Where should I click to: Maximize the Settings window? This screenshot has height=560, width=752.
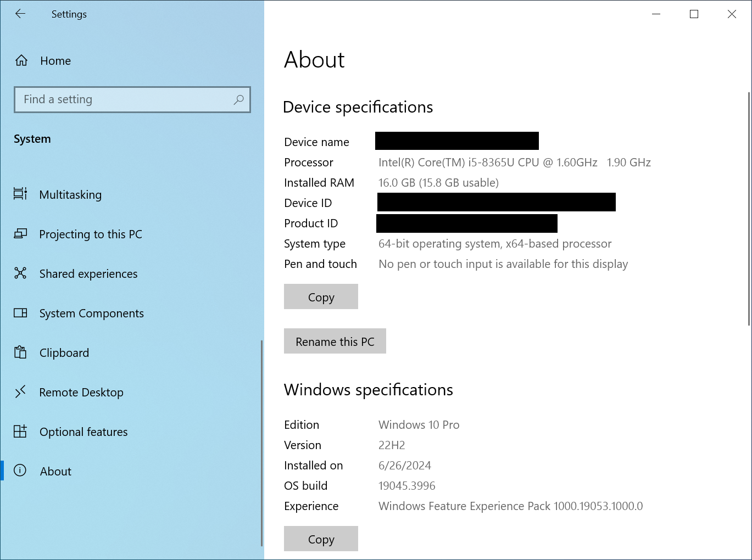[694, 14]
